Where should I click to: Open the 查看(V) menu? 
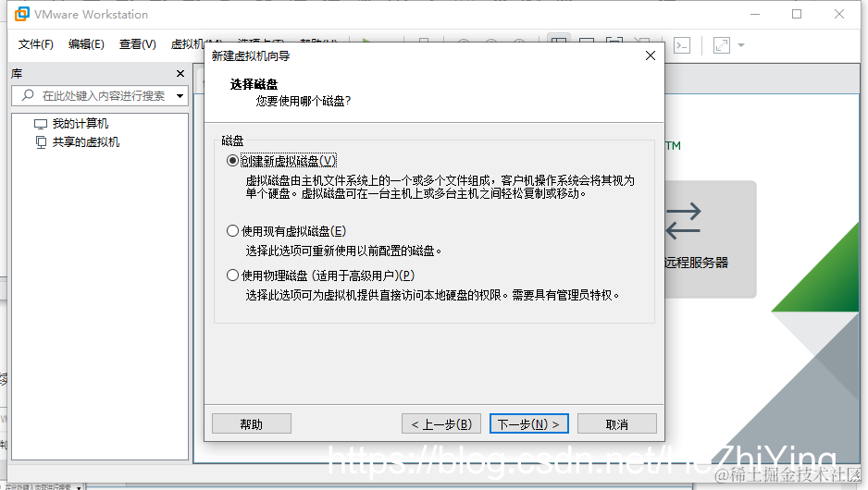(x=137, y=44)
